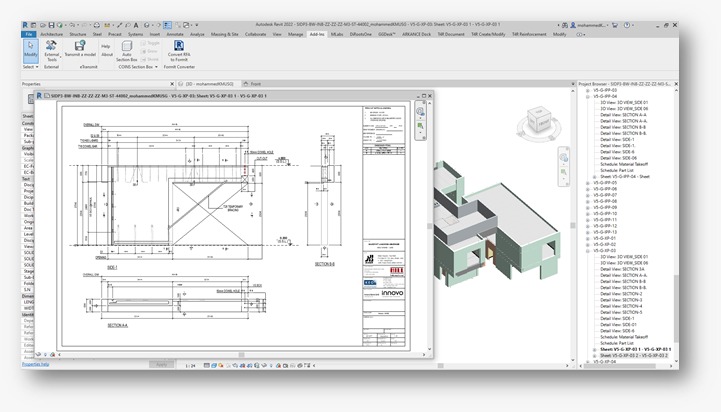The width and height of the screenshot is (721, 412).
Task: Click Convert RFA to FormIt icon
Action: coord(179,51)
